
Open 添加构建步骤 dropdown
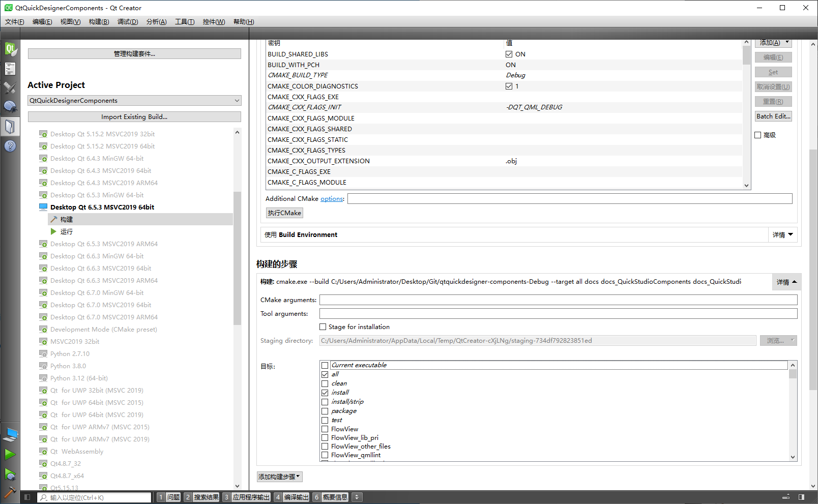(279, 477)
